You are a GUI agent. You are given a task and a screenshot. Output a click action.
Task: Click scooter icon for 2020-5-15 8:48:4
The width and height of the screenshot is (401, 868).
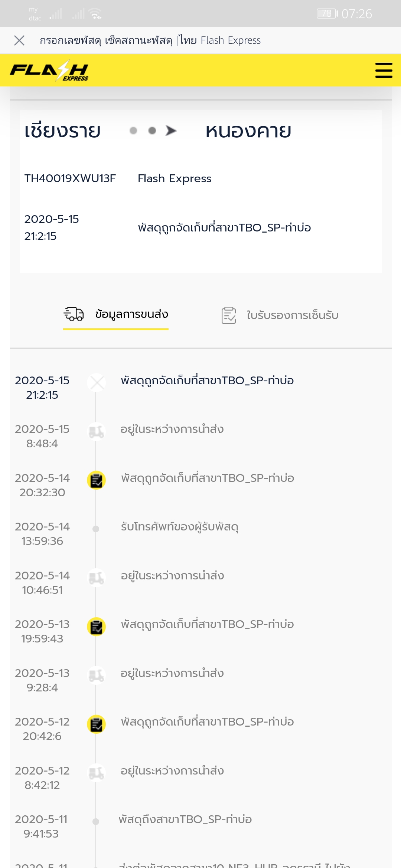[97, 431]
